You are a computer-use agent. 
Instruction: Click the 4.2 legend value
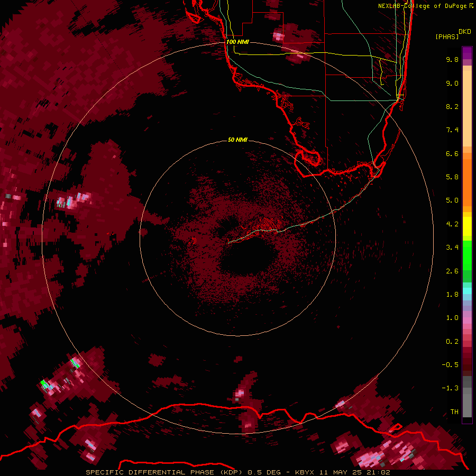pyautogui.click(x=452, y=224)
